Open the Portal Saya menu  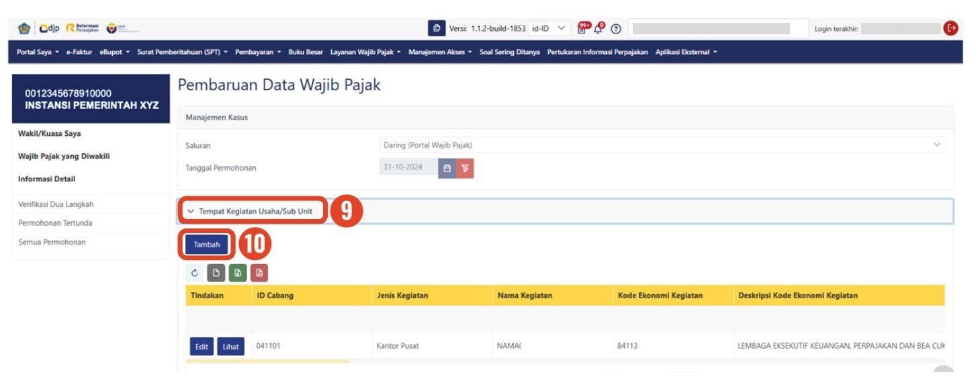click(38, 52)
